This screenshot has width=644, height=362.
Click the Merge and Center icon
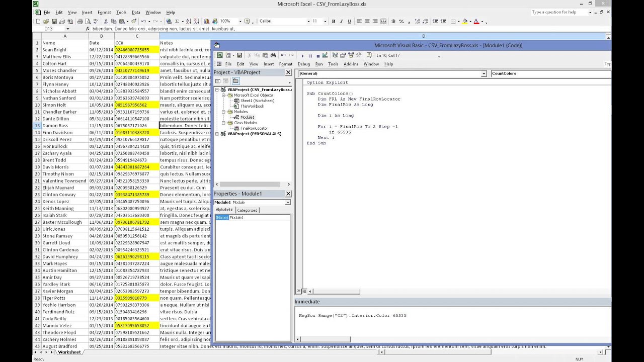click(x=383, y=21)
